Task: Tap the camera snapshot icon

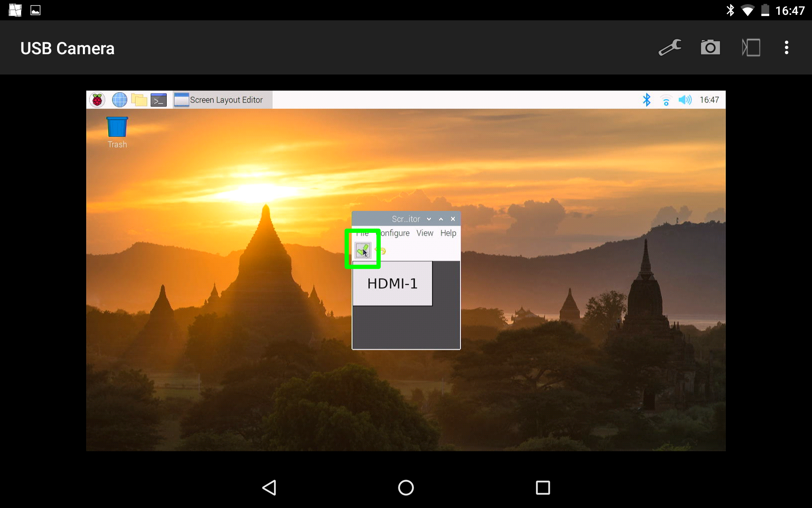Action: point(710,48)
